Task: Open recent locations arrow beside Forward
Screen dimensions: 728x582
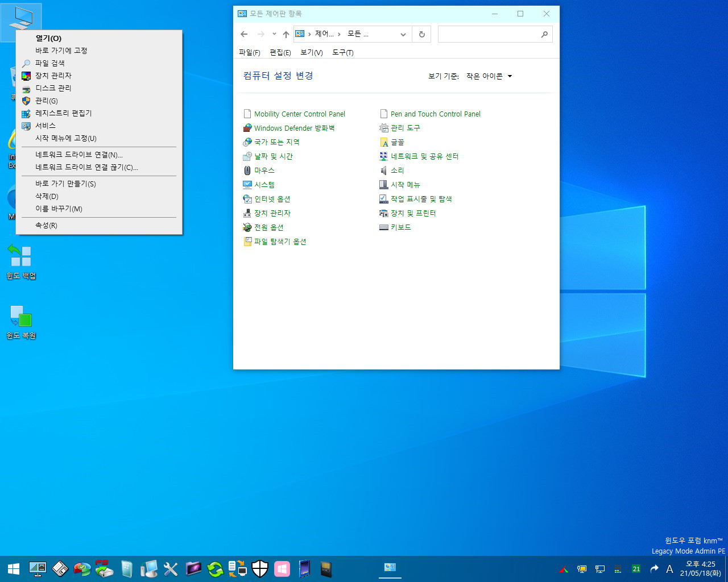Action: [274, 34]
